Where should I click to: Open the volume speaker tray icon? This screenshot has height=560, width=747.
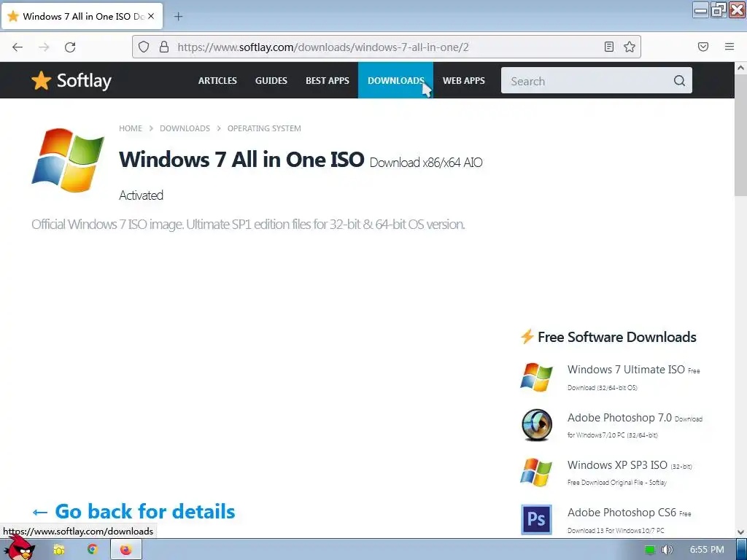pyautogui.click(x=667, y=550)
